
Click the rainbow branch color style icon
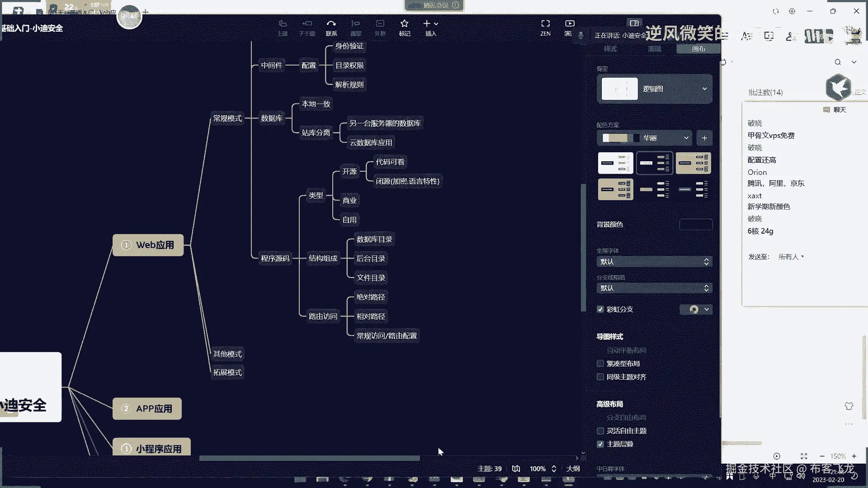point(694,309)
